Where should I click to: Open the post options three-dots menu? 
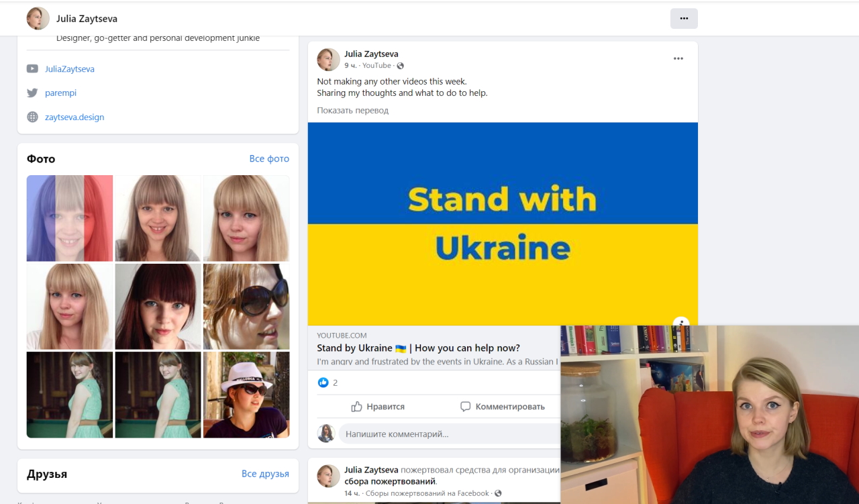coord(678,59)
